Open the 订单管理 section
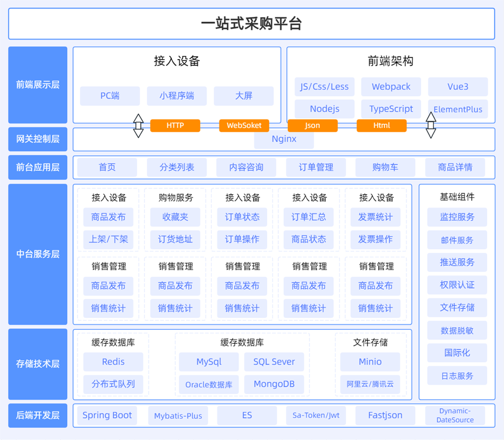The width and height of the screenshot is (504, 440). point(316,167)
